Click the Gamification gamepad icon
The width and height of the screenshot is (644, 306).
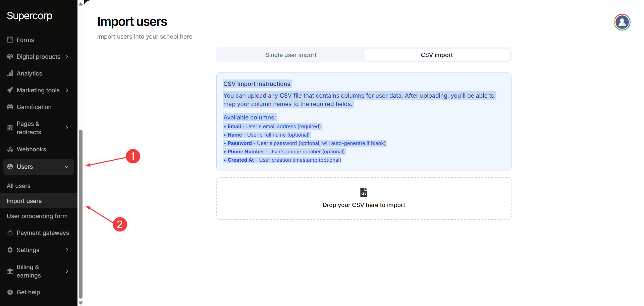(10, 107)
